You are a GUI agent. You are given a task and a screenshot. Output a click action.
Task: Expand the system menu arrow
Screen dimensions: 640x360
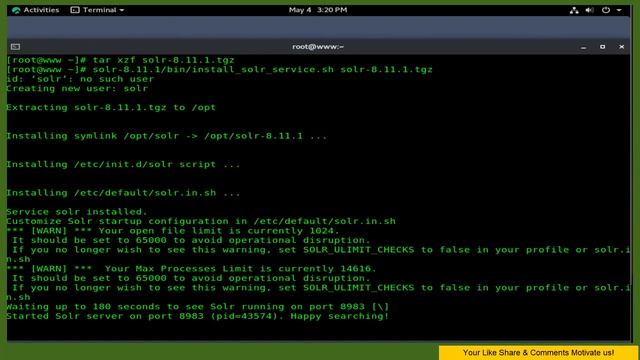tap(619, 10)
